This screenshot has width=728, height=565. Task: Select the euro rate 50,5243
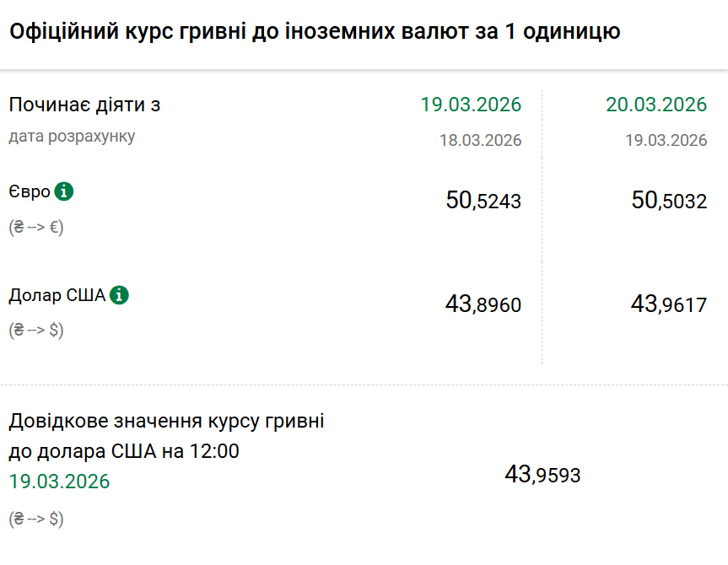[x=483, y=201]
